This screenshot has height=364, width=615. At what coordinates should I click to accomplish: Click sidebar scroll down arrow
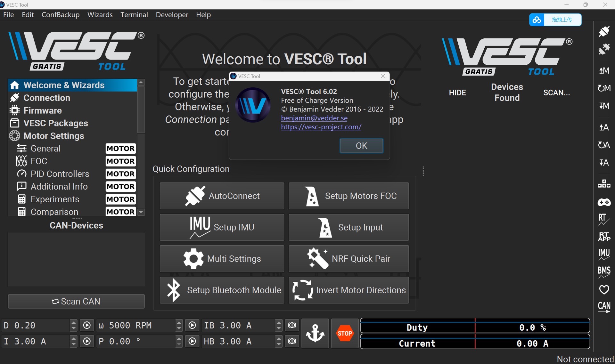(141, 212)
